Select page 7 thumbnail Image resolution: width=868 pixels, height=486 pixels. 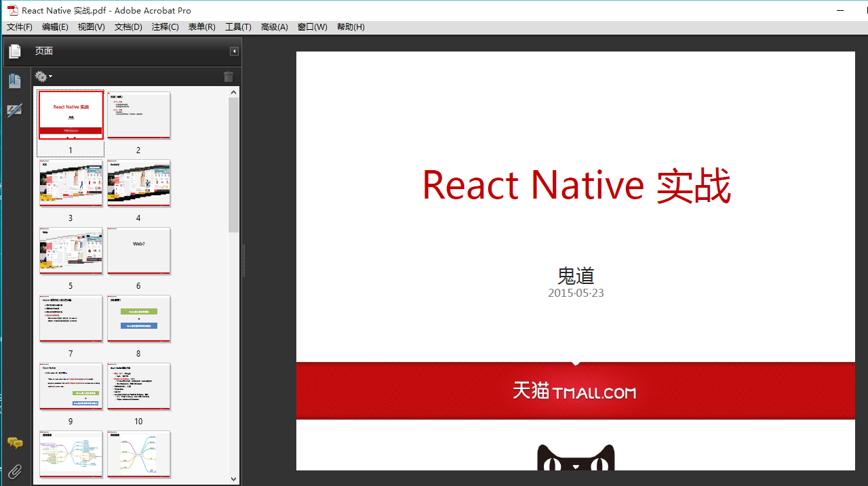(71, 319)
